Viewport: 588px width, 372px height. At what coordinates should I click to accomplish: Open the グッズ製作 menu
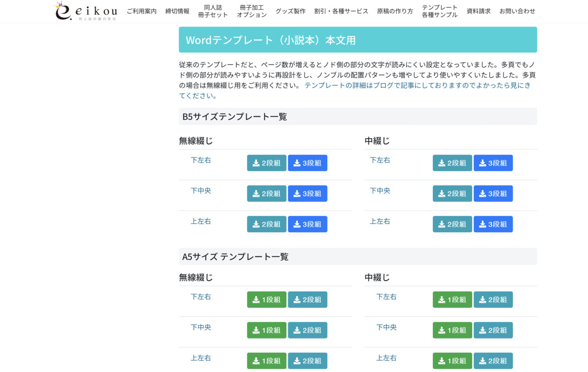[x=290, y=11]
